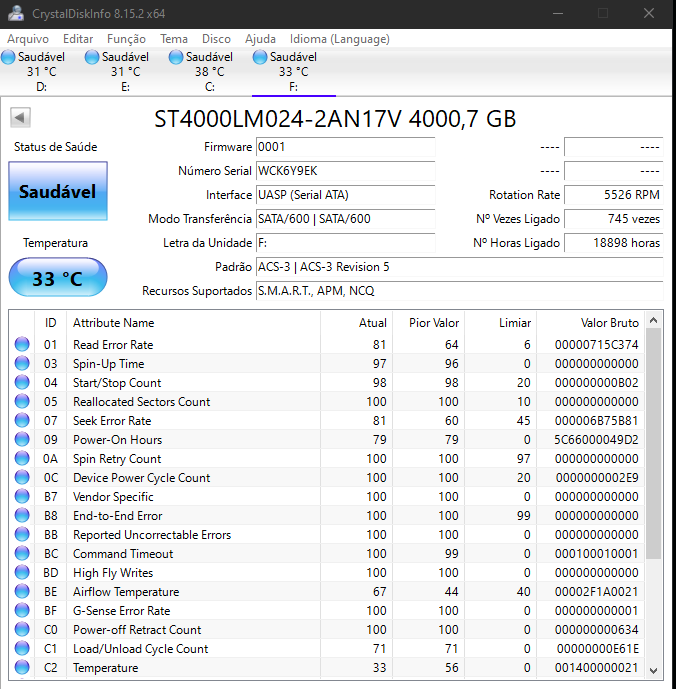Close the CrystalDiskInfo window
Screen dimensions: 676x689
(x=649, y=13)
